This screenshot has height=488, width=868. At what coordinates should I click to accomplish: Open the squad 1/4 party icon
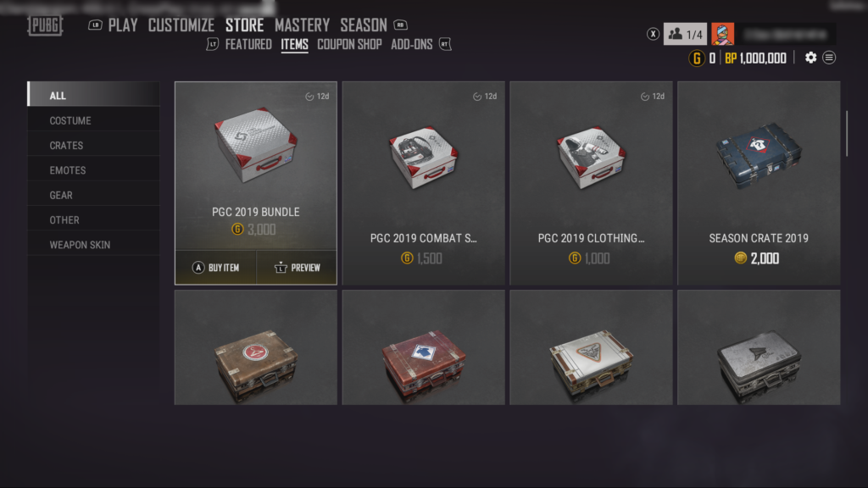pos(685,34)
